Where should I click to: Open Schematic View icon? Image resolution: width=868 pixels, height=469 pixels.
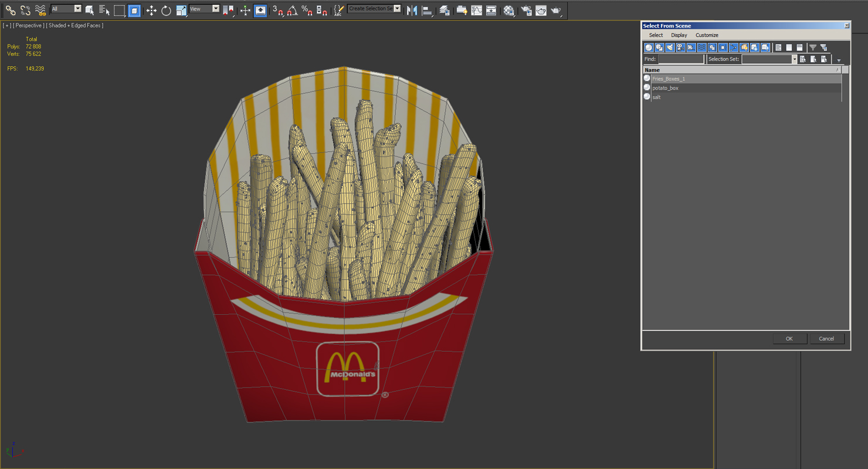click(491, 10)
